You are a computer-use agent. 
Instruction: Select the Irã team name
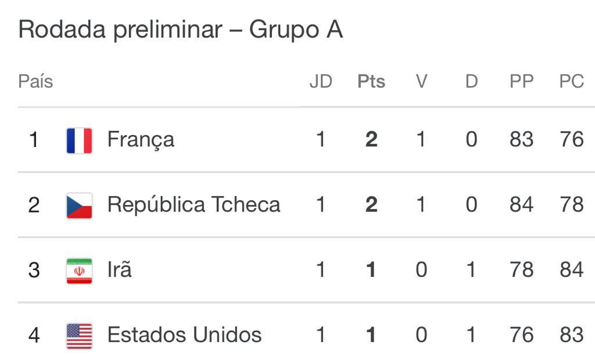120,269
